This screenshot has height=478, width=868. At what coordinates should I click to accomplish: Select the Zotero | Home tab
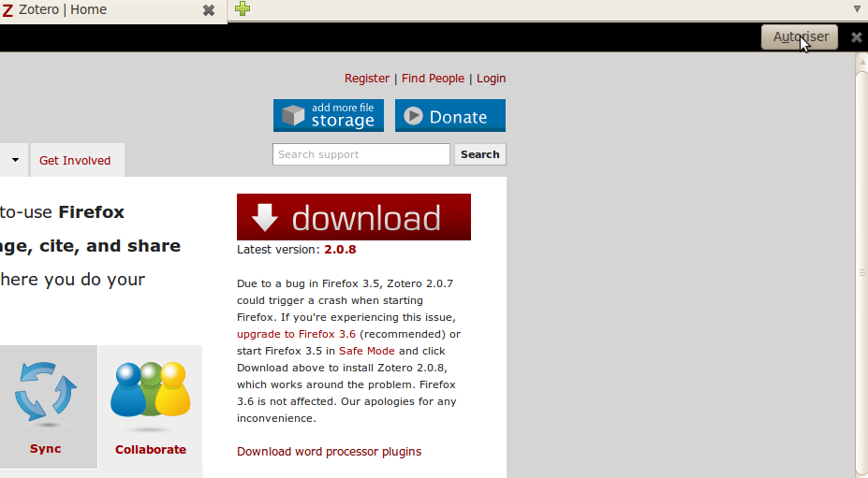click(x=112, y=10)
